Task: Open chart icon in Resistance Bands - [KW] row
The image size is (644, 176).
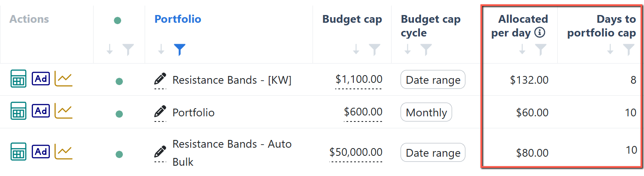Action: pyautogui.click(x=64, y=79)
